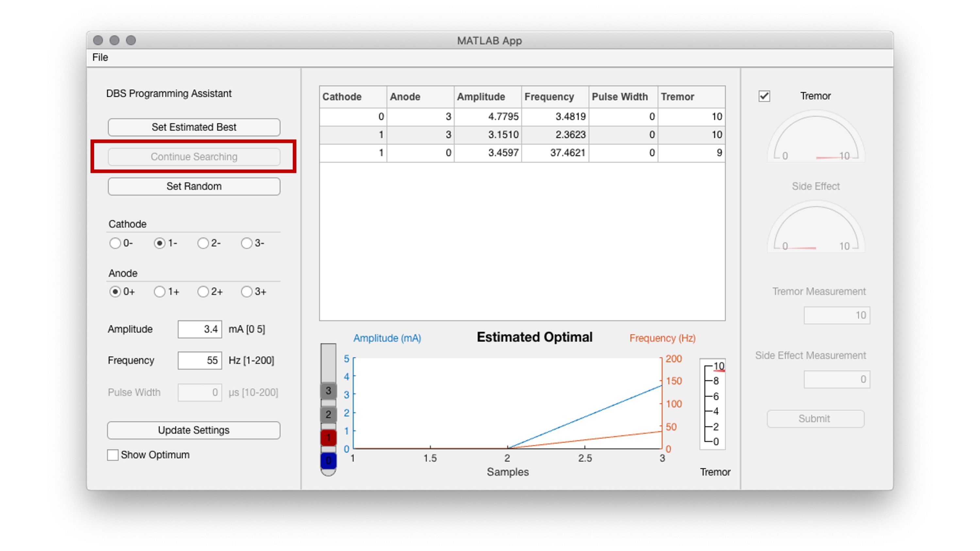Click the Continue Searching button

pyautogui.click(x=194, y=157)
